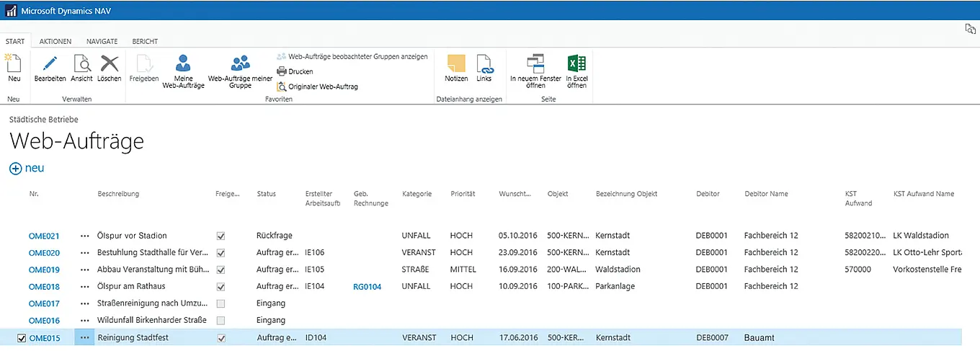Click the Löschen delete icon
The height and width of the screenshot is (351, 980).
pos(110,63)
